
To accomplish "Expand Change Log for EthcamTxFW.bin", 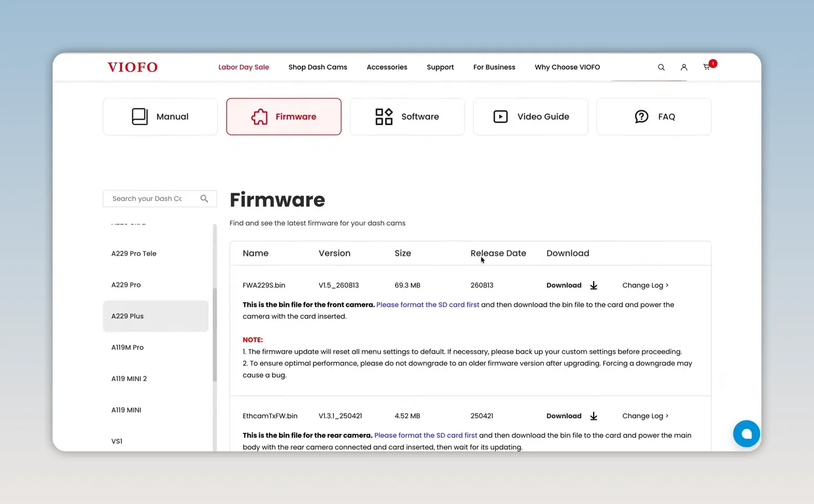I will [645, 416].
